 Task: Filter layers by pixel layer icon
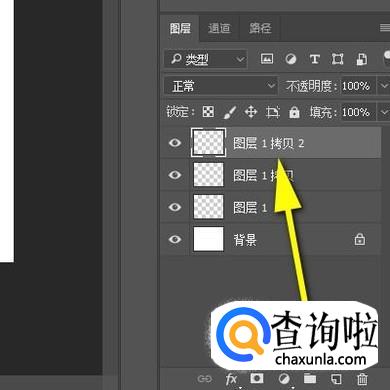(267, 59)
